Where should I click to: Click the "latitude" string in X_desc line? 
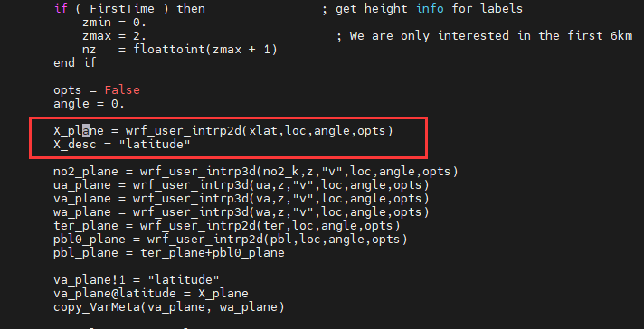[x=155, y=145]
